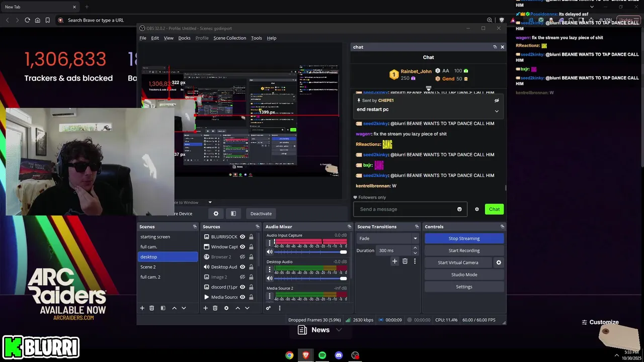644x362 pixels.
Task: Click Desktop Audio volume slider
Action: [x=311, y=278]
